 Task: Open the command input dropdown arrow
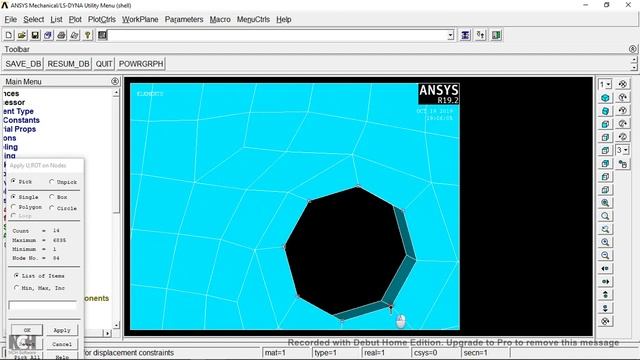click(450, 36)
